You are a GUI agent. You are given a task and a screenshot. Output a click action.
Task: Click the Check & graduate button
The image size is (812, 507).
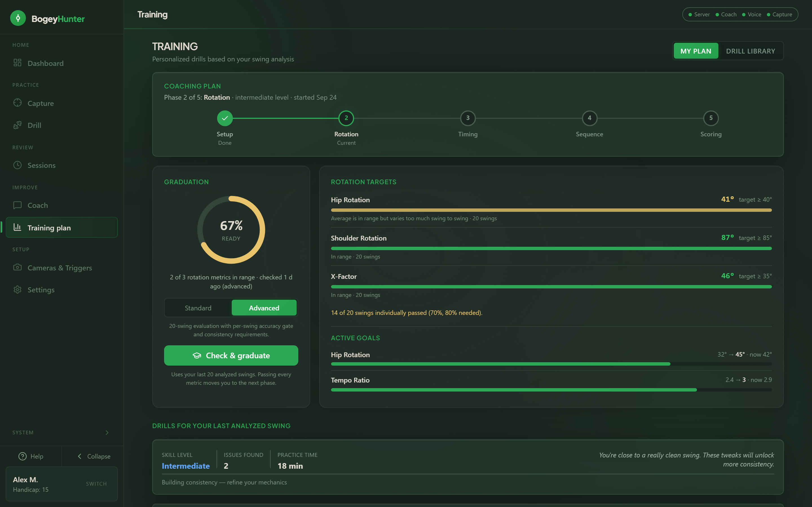point(231,355)
